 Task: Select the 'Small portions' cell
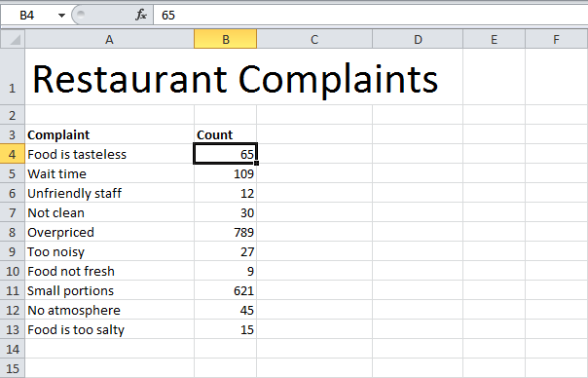pyautogui.click(x=109, y=290)
